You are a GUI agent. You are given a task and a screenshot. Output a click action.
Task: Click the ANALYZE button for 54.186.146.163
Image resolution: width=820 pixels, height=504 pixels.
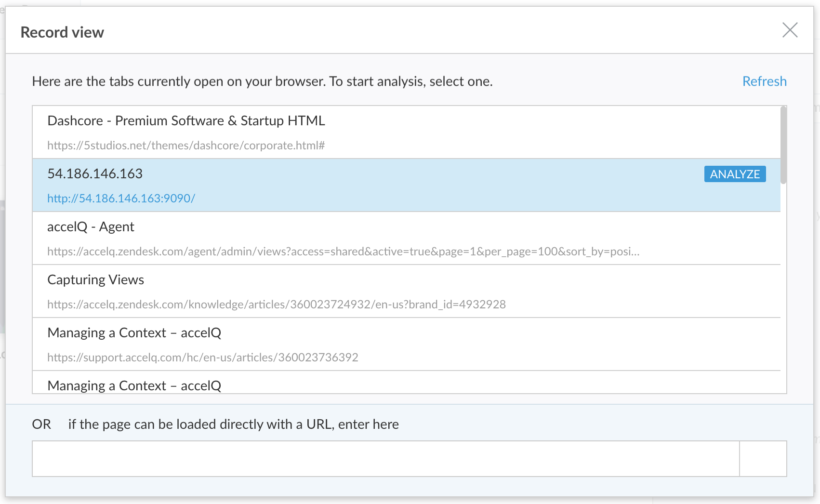pos(735,174)
